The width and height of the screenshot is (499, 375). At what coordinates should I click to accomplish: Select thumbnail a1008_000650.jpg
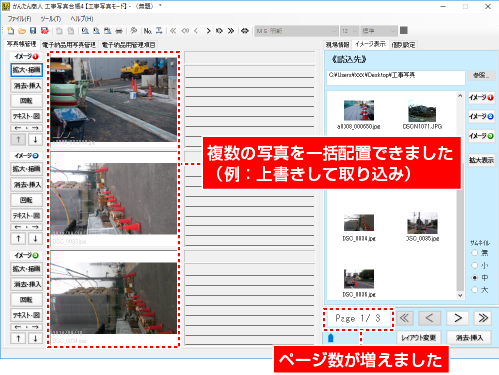point(359,114)
